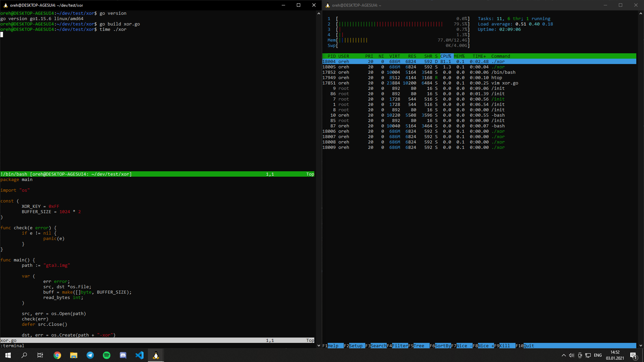Open Google Chrome from the taskbar

[x=57, y=355]
